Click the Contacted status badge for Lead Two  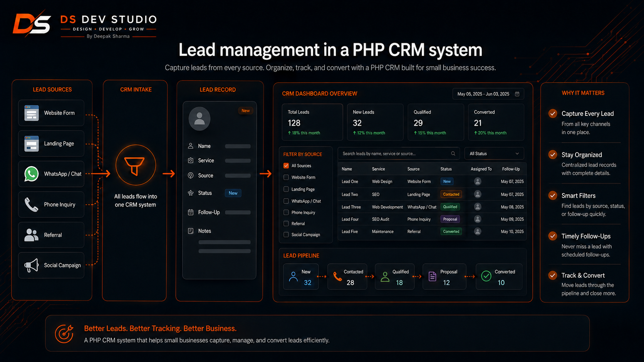451,194
